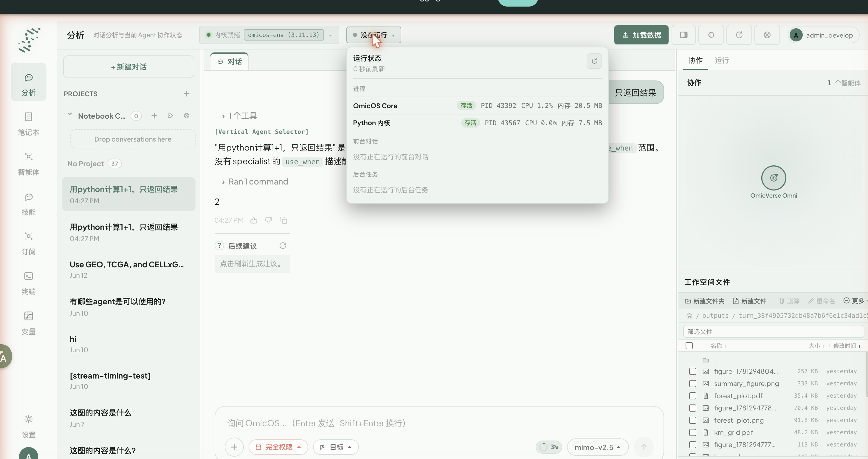Click the home icon in file path

pos(689,315)
